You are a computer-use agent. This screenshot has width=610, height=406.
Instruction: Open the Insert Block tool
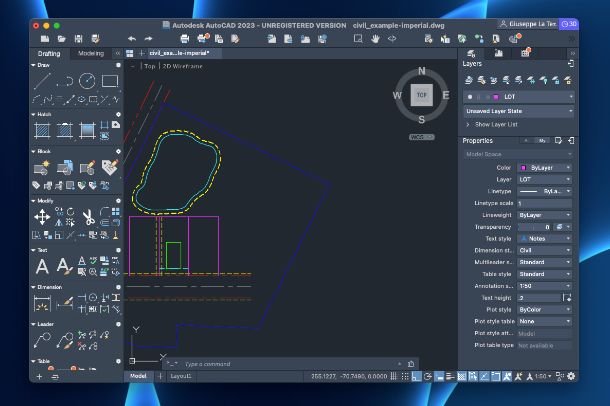click(65, 168)
